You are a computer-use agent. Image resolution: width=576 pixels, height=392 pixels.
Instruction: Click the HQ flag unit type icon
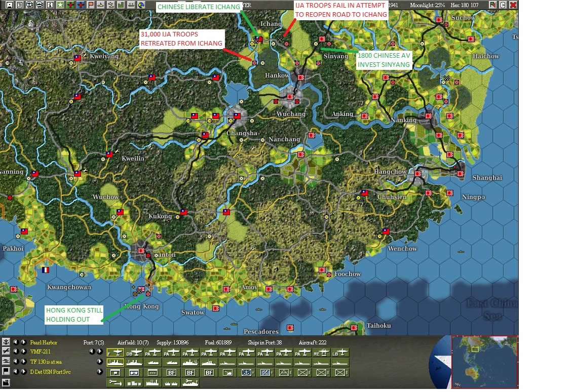point(115,373)
